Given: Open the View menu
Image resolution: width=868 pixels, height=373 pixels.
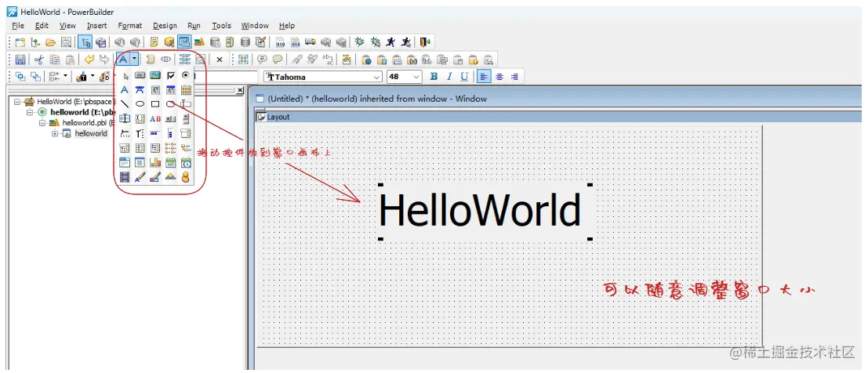Looking at the screenshot, I should click(67, 25).
